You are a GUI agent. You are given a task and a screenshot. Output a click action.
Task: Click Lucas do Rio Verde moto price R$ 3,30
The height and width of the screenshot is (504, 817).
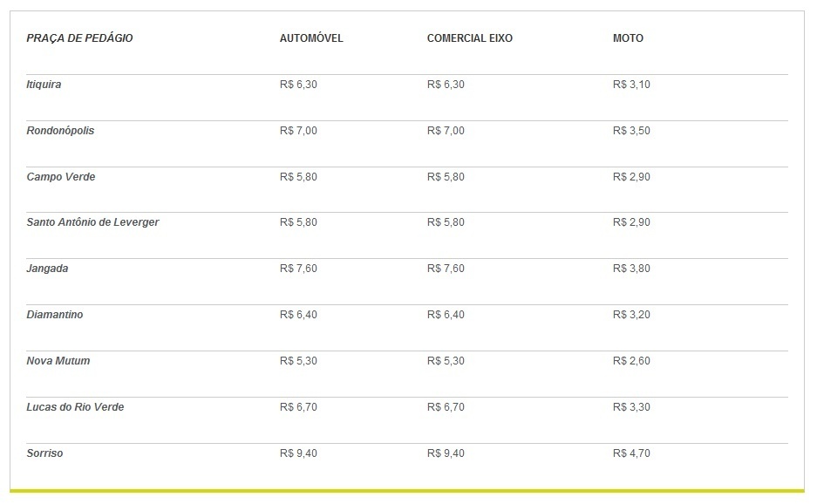point(631,407)
